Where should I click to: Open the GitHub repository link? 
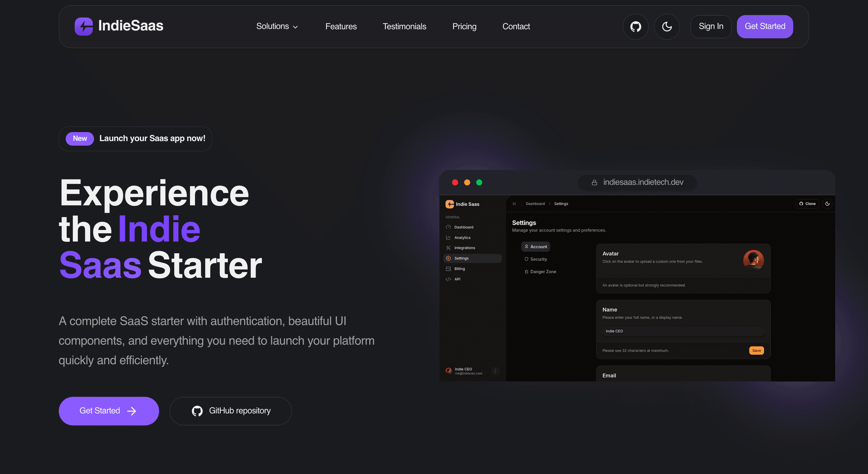231,411
